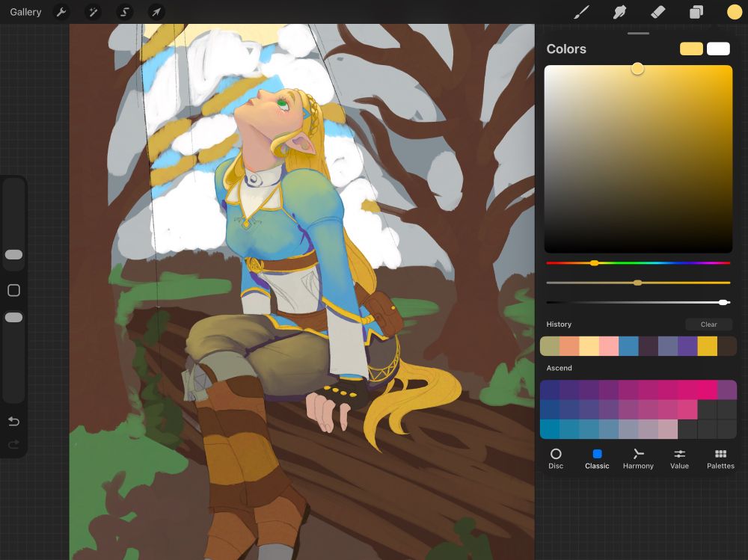This screenshot has width=748, height=560.
Task: Select the Brush tool
Action: 581,12
